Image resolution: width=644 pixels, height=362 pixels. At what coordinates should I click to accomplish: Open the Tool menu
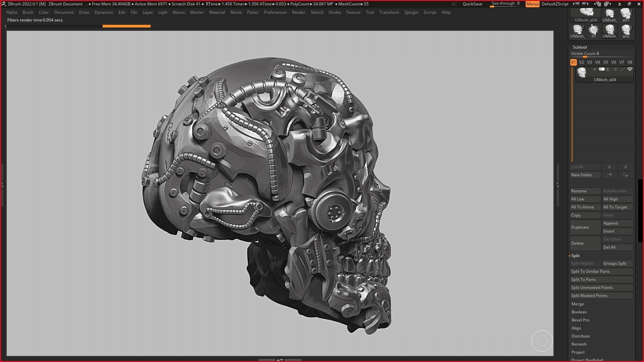370,12
